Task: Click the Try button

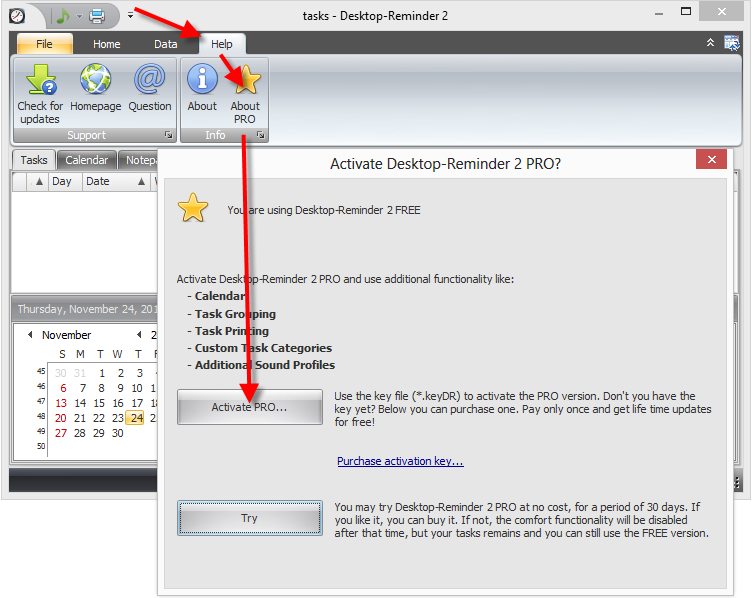Action: [249, 518]
